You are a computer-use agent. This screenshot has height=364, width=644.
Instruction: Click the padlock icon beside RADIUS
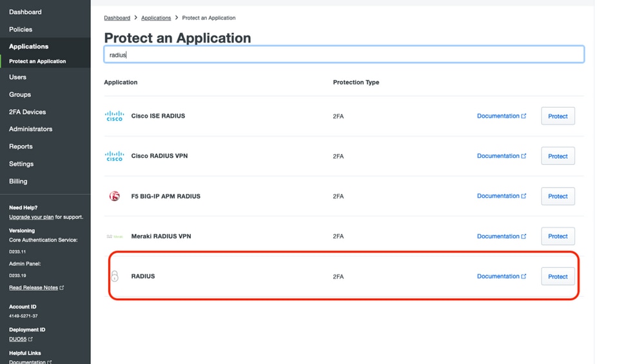pyautogui.click(x=115, y=276)
